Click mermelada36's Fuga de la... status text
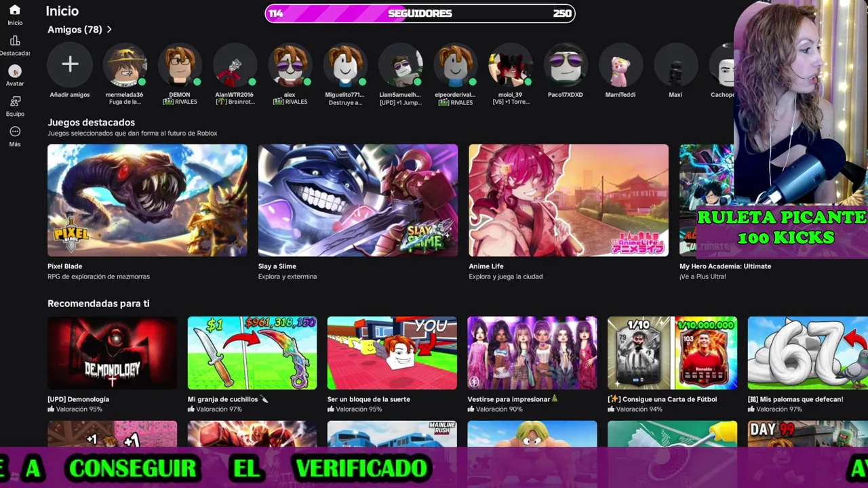The image size is (868, 488). [x=125, y=102]
